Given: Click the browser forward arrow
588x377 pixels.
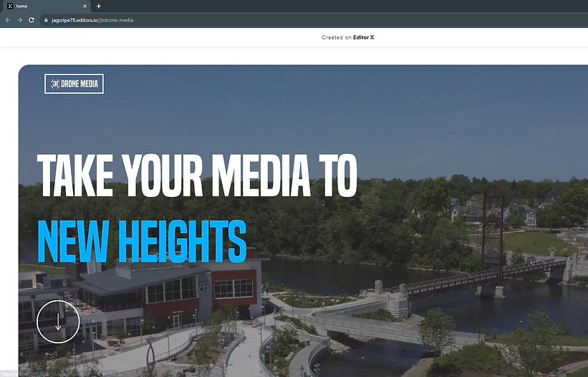Looking at the screenshot, I should click(x=19, y=20).
